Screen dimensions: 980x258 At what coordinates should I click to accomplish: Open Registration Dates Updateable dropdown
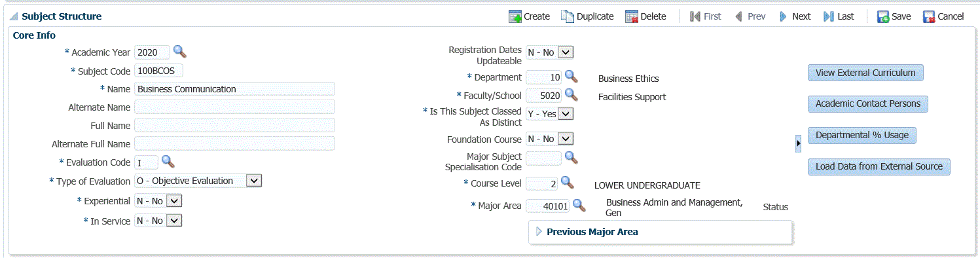click(x=566, y=52)
